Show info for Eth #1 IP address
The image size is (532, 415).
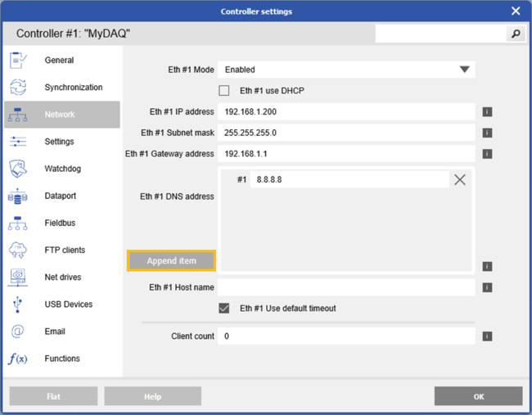point(487,112)
